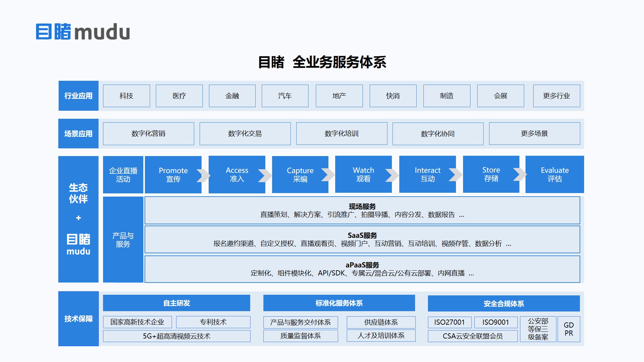Click the 自主研发 header
This screenshot has width=644, height=362.
176,303
